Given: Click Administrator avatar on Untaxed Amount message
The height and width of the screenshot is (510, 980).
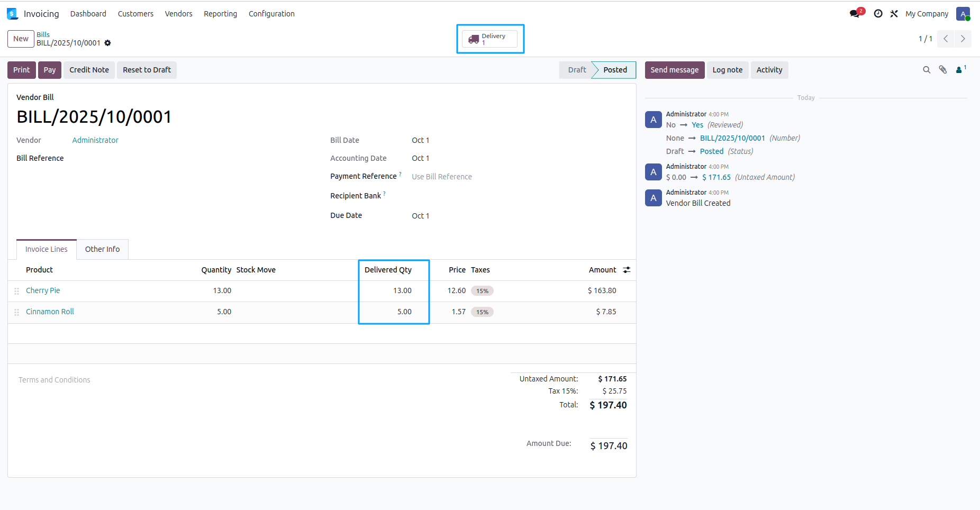Looking at the screenshot, I should coord(654,172).
